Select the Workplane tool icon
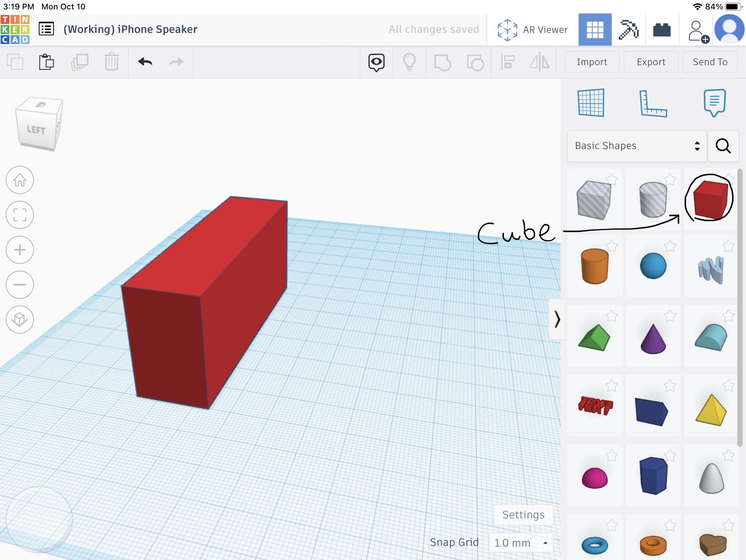 click(591, 103)
